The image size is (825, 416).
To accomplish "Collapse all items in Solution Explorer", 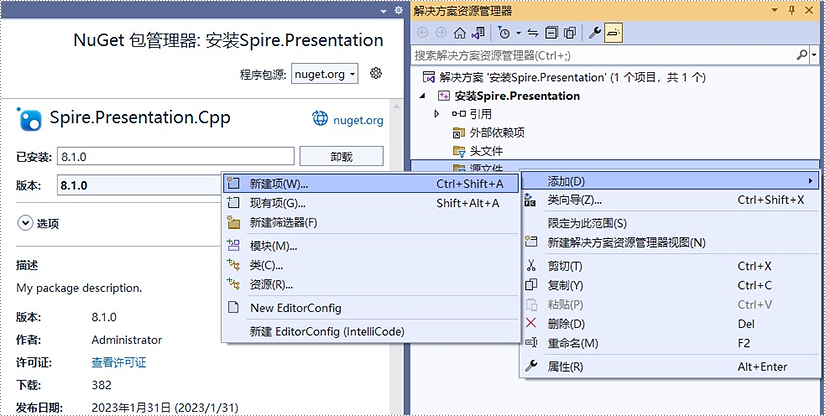I will [551, 33].
